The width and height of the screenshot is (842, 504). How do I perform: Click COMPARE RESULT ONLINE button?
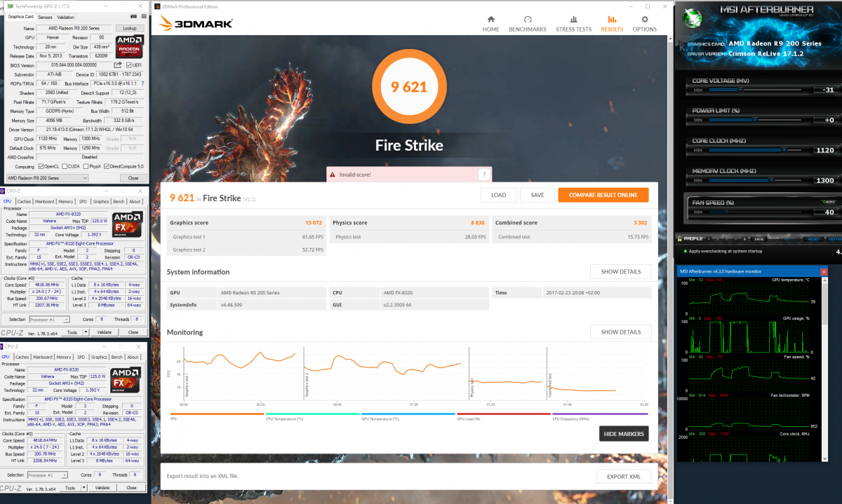pos(603,195)
